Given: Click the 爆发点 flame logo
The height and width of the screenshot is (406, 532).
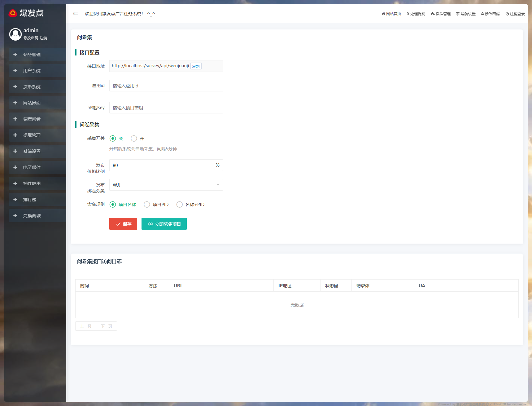Looking at the screenshot, I should (x=13, y=13).
